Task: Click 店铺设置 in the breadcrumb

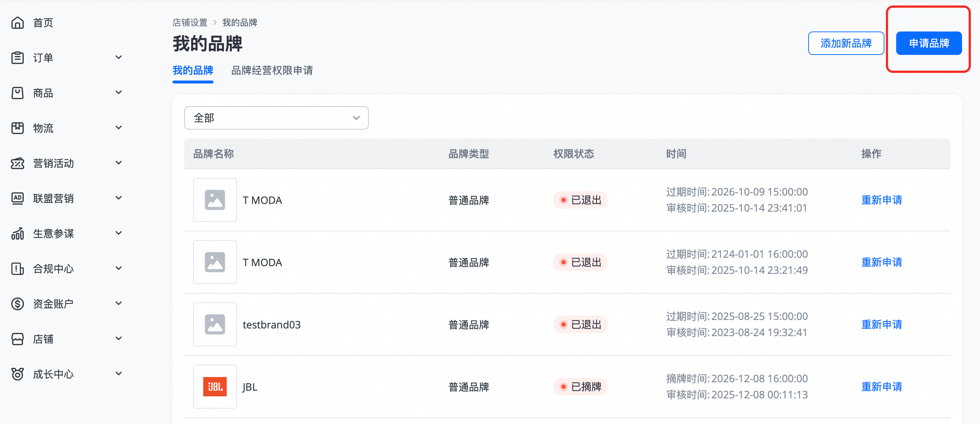Action: (x=190, y=23)
